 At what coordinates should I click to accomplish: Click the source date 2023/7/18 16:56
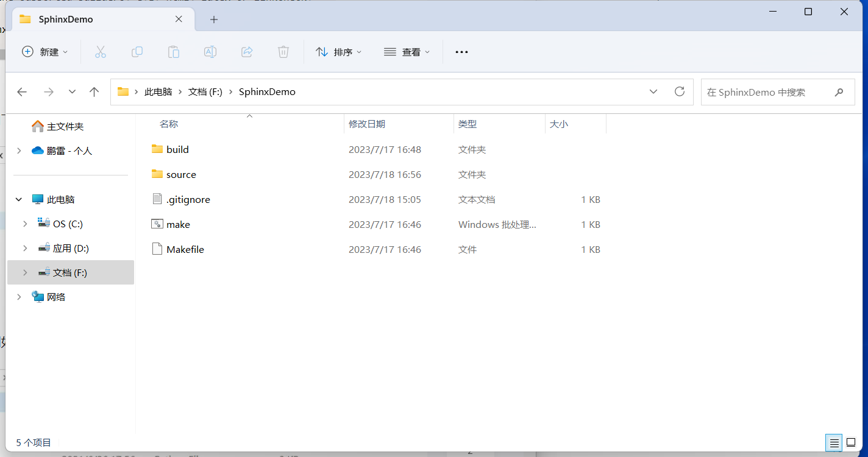pos(385,174)
